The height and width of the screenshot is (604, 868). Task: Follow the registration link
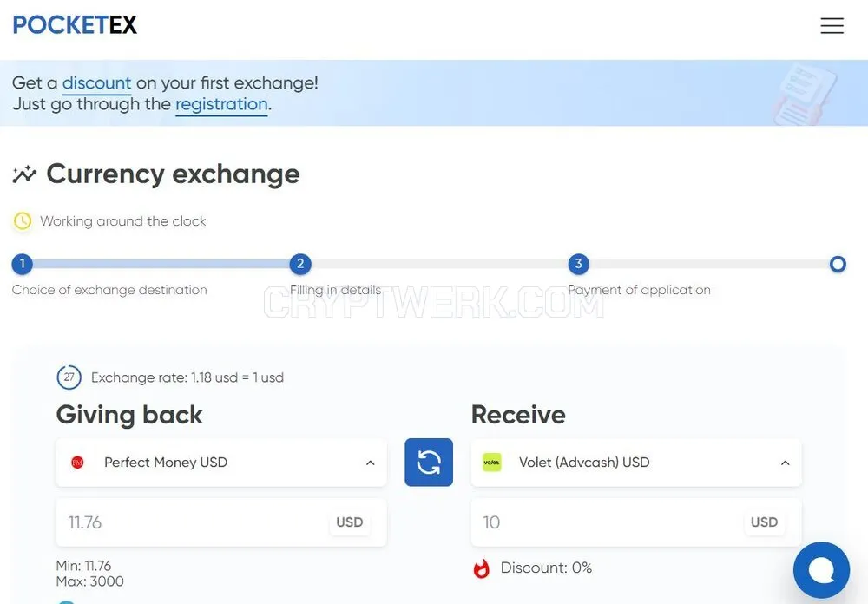pos(221,104)
